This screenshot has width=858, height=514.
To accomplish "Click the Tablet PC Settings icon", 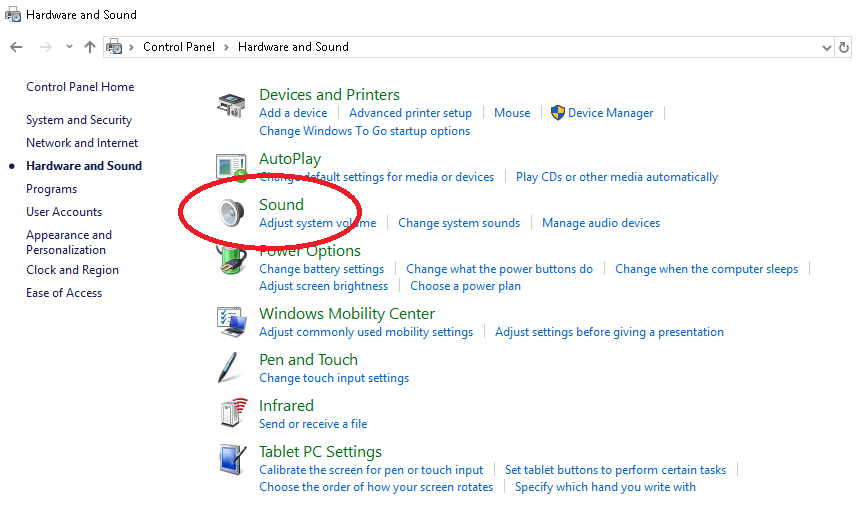I will (231, 460).
